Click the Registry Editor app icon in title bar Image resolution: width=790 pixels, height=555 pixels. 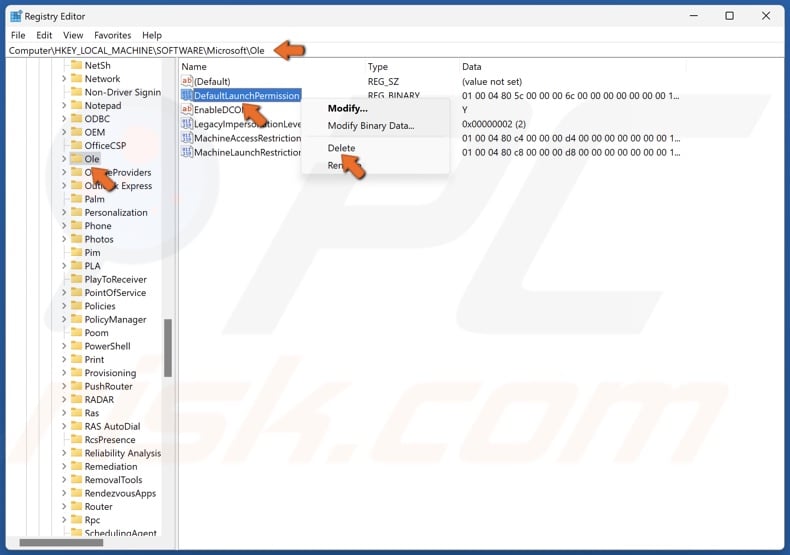[x=16, y=16]
